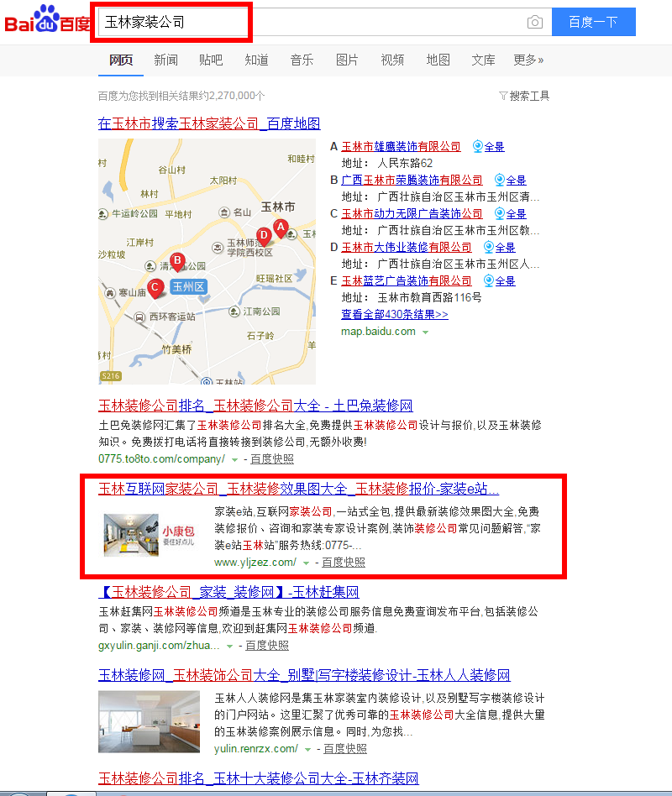This screenshot has height=796, width=672.
Task: Open 百度快照 for to8to result
Action: 272,459
